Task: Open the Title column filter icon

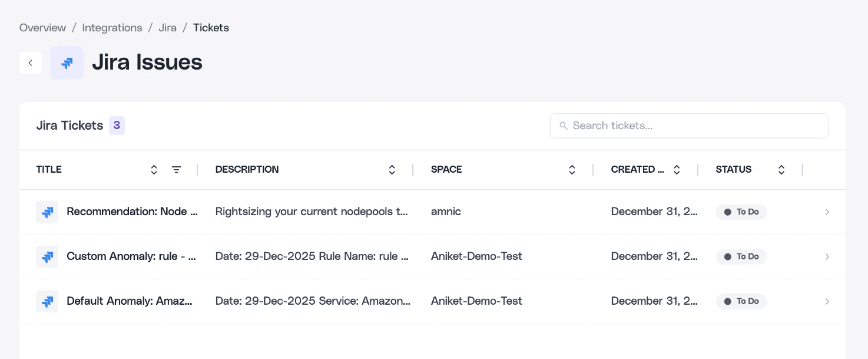Action: point(176,170)
